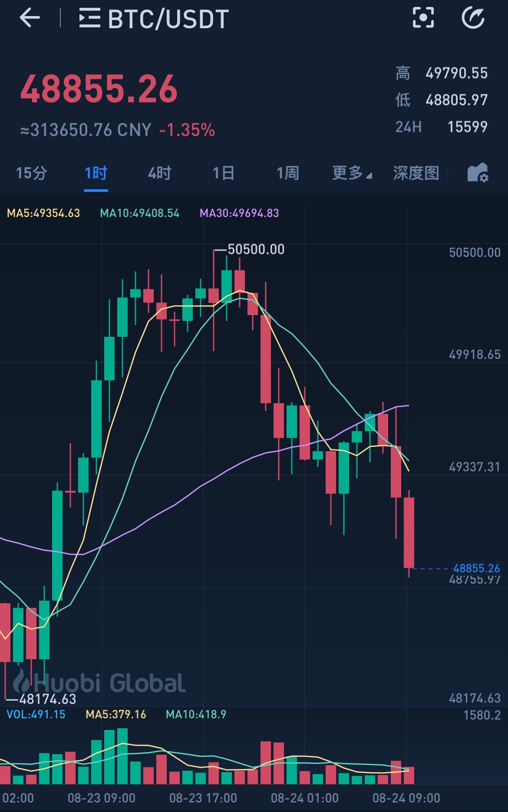Tap the MA30 indicator label
The image size is (508, 812).
pos(239,213)
